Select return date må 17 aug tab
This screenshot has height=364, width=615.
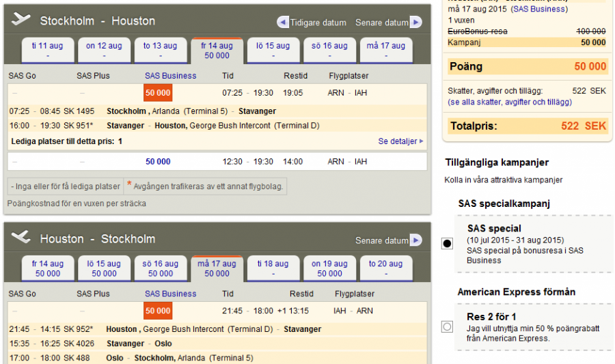click(217, 268)
